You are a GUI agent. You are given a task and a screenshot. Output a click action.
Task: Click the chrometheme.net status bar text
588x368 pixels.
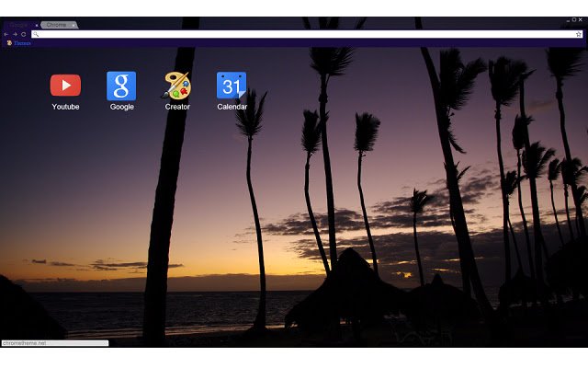pos(25,343)
